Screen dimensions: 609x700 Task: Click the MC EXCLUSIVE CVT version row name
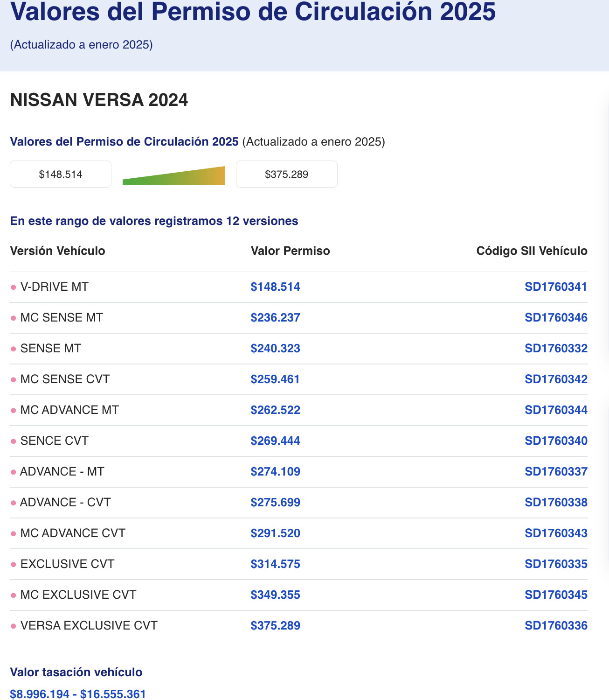78,595
